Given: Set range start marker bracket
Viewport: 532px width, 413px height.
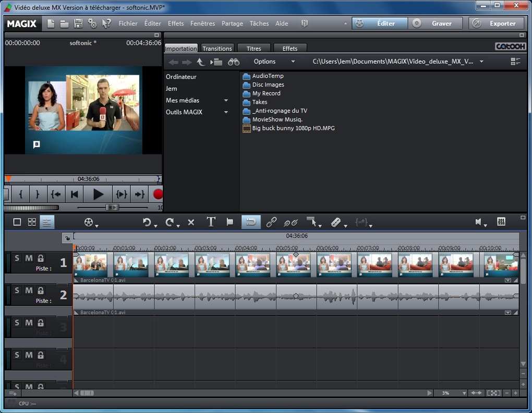Looking at the screenshot, I should 21,194.
